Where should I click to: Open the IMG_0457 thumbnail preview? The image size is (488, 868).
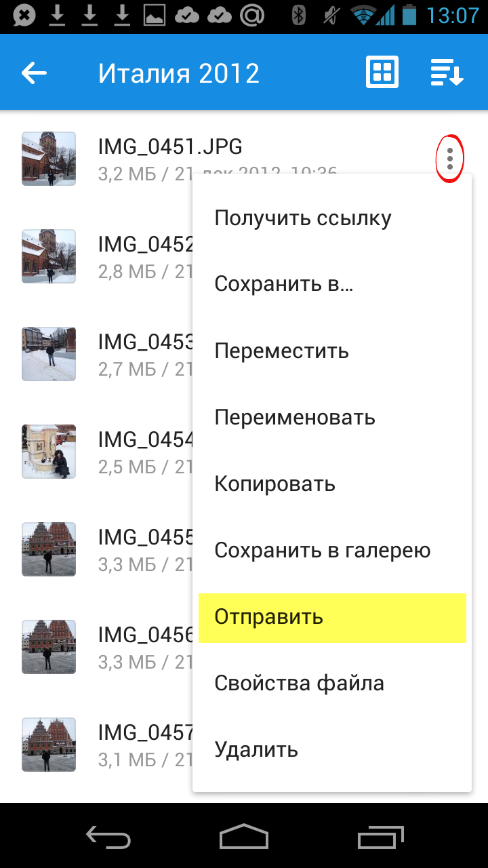tap(49, 745)
